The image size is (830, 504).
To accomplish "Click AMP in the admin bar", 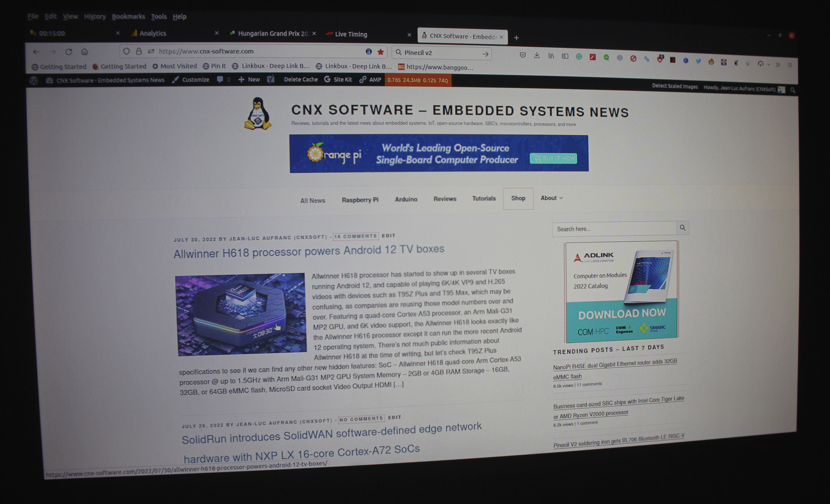I will (370, 80).
